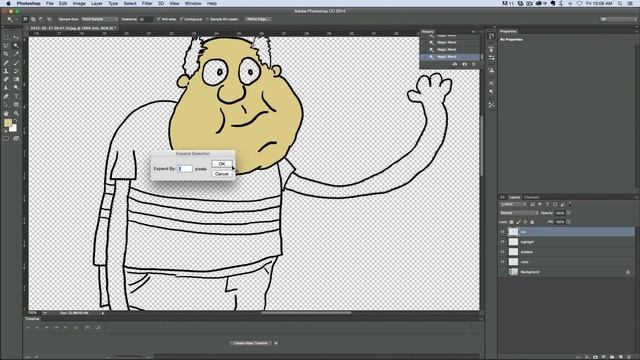Select the Zoom tool in toolbox
640x360 pixels.
(16, 113)
